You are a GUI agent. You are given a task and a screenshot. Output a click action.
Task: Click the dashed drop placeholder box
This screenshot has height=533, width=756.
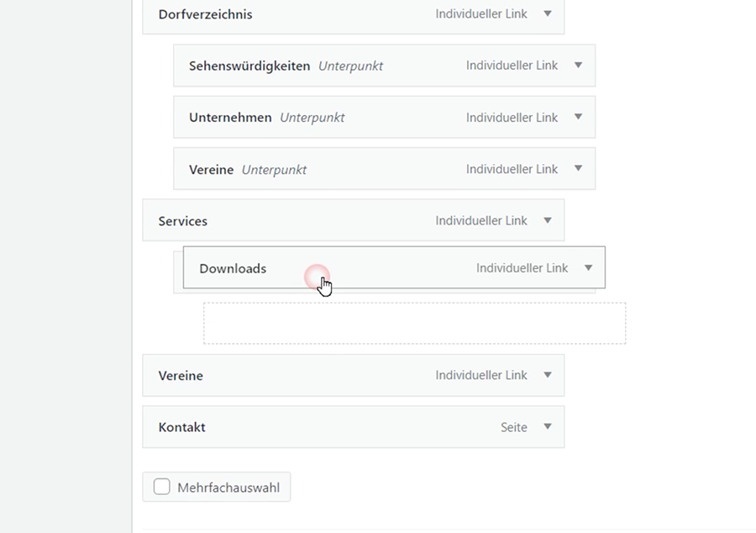tap(414, 324)
